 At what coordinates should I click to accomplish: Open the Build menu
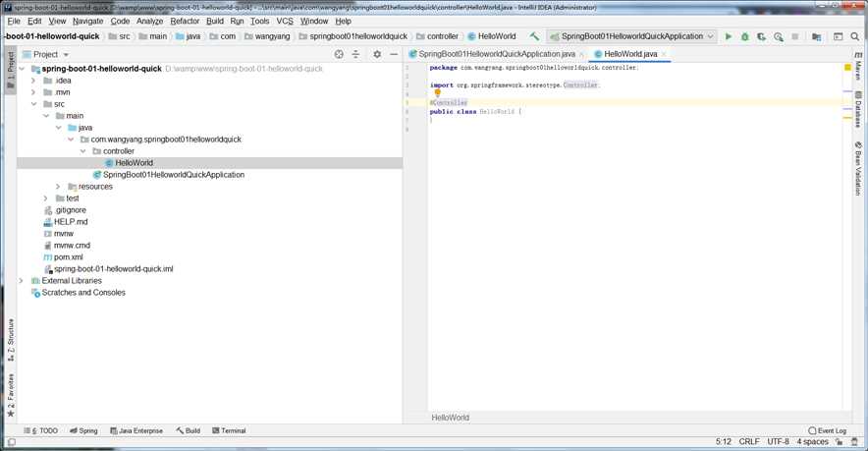[x=215, y=21]
